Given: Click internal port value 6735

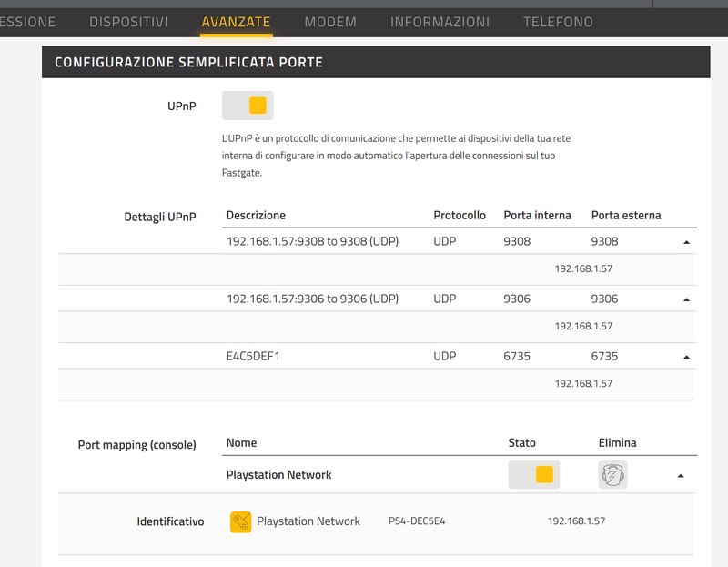Looking at the screenshot, I should pos(517,356).
